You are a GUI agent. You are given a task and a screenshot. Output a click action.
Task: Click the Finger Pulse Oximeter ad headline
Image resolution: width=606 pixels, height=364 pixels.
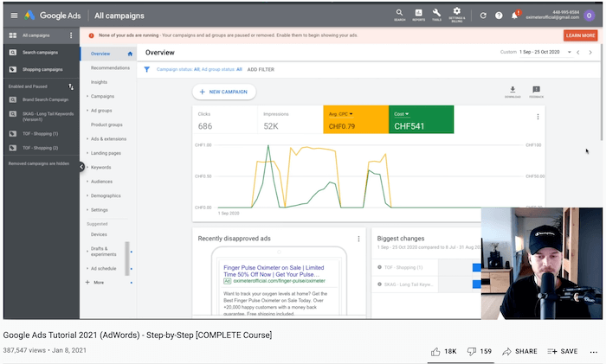click(x=274, y=271)
